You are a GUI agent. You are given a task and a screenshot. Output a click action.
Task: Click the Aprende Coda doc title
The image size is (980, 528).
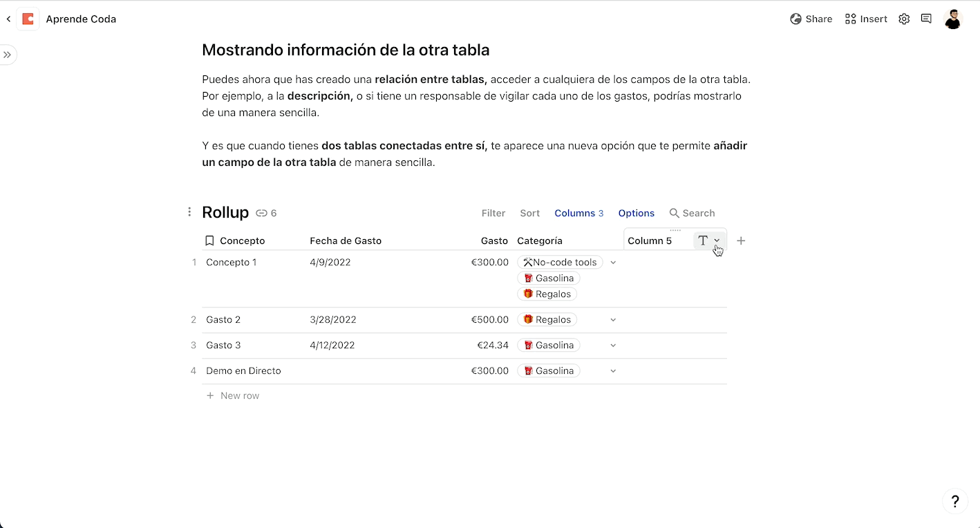[x=81, y=19]
